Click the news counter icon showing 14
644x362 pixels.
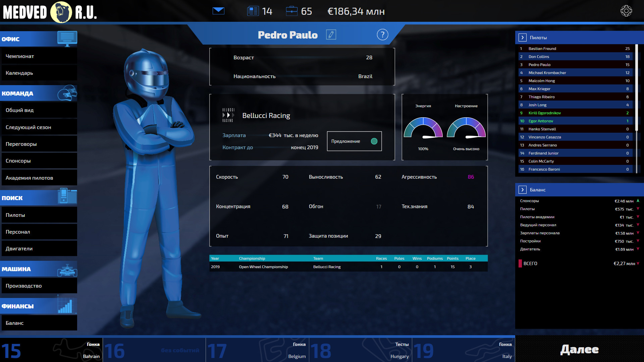tap(253, 11)
